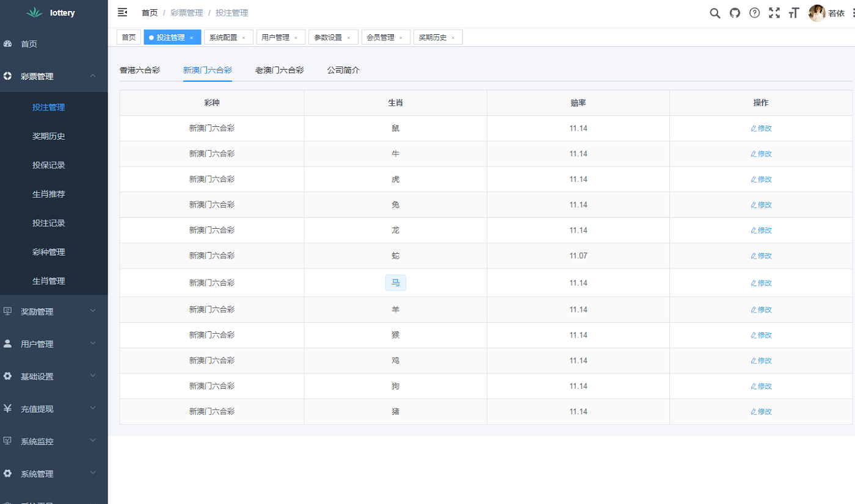Click the highlighted 马 zodiac tag
Image resolution: width=855 pixels, height=504 pixels.
pos(395,283)
